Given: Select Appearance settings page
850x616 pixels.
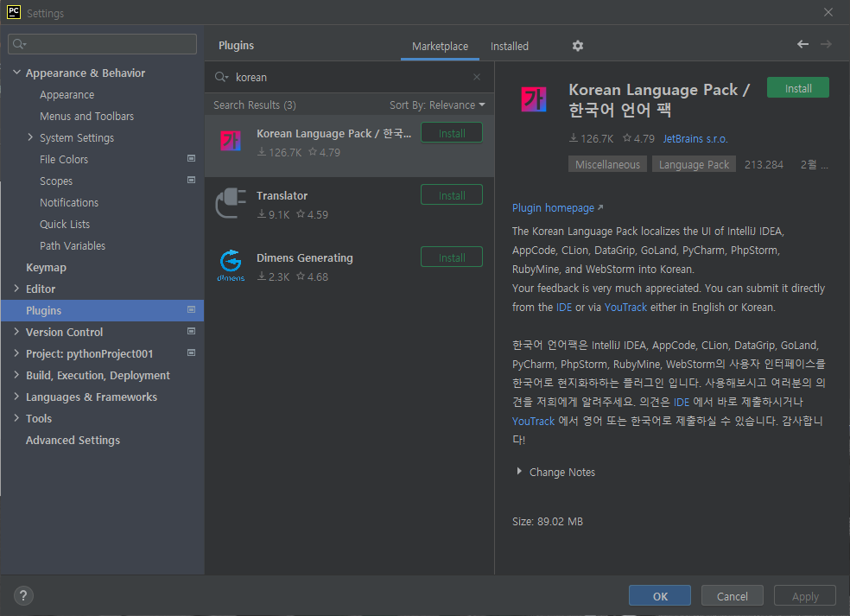Looking at the screenshot, I should [x=67, y=95].
